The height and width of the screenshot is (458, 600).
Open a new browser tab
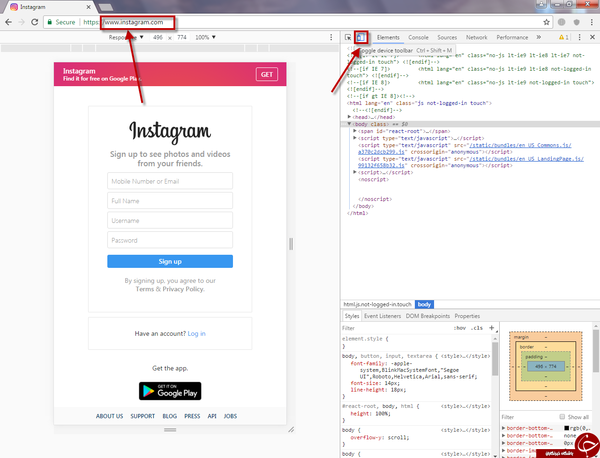pyautogui.click(x=105, y=7)
